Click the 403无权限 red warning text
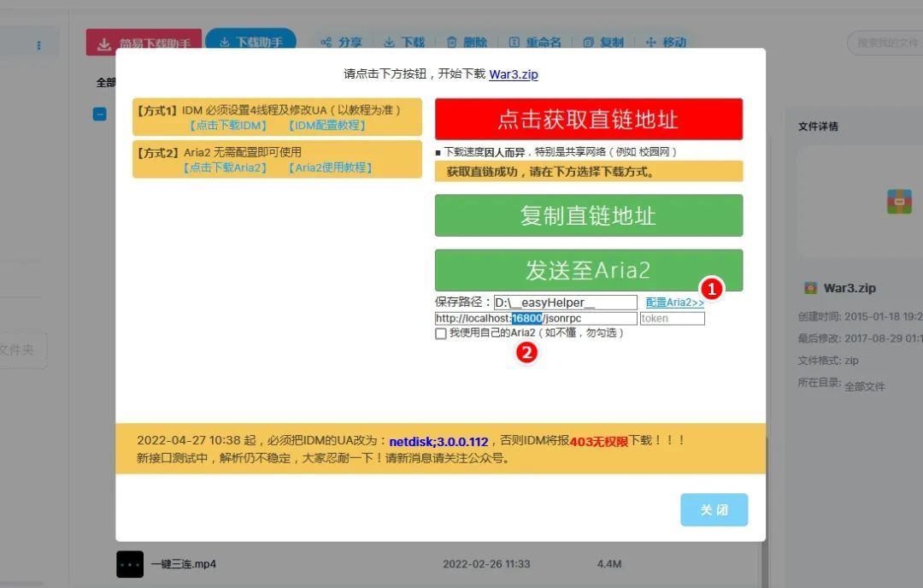 tap(598, 442)
